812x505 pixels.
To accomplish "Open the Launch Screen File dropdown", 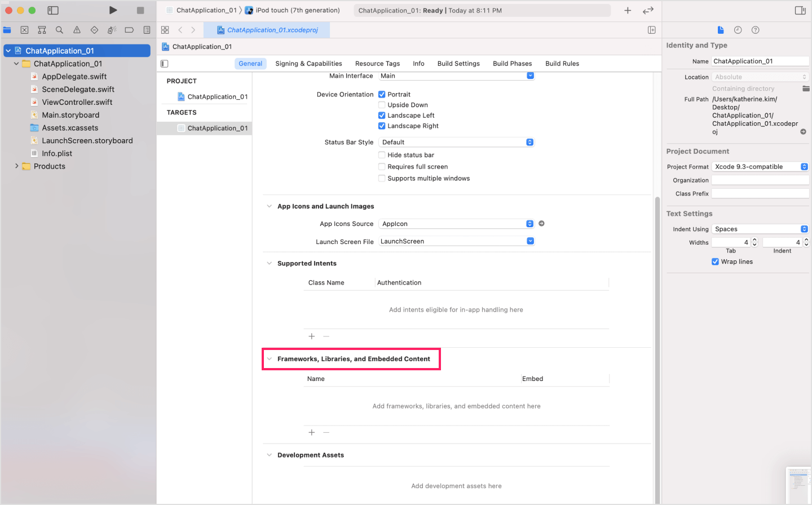I will coord(529,241).
